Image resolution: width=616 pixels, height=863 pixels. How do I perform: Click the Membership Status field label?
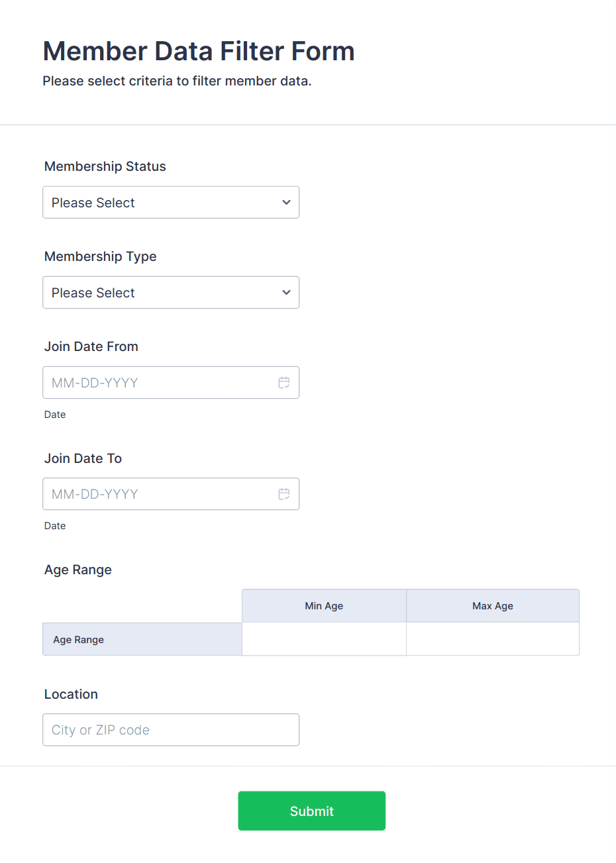pos(105,166)
